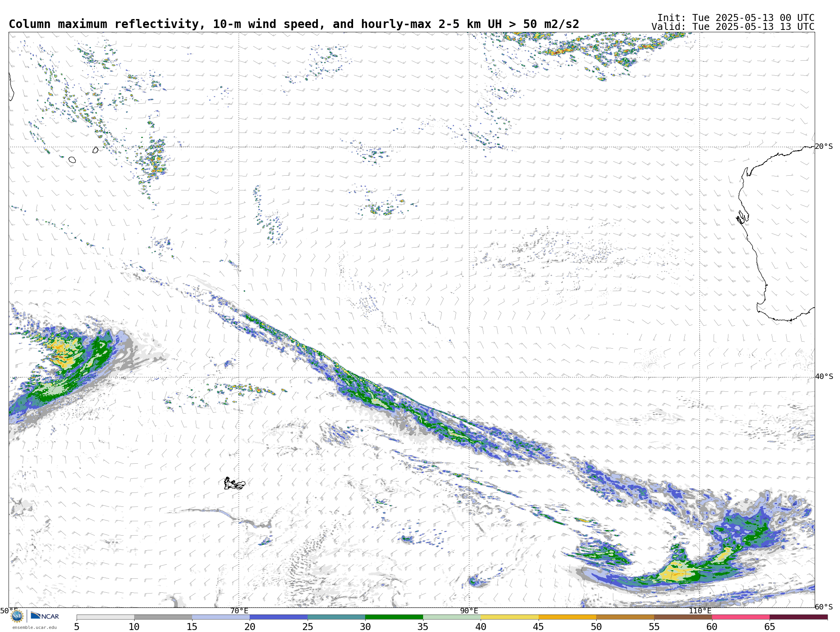Click the teal 25 dBZ colorbar swatch
This screenshot has width=840, height=632.
[x=336, y=617]
